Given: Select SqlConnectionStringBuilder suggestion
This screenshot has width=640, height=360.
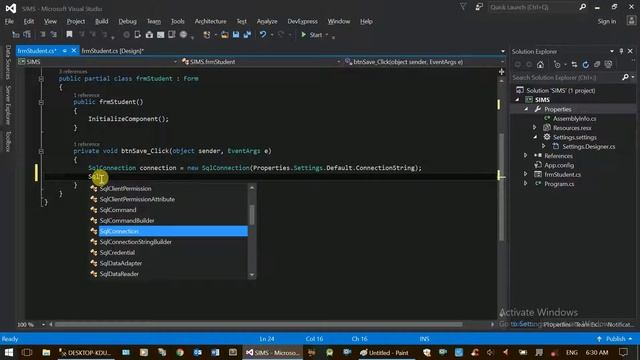Looking at the screenshot, I should click(x=136, y=242).
